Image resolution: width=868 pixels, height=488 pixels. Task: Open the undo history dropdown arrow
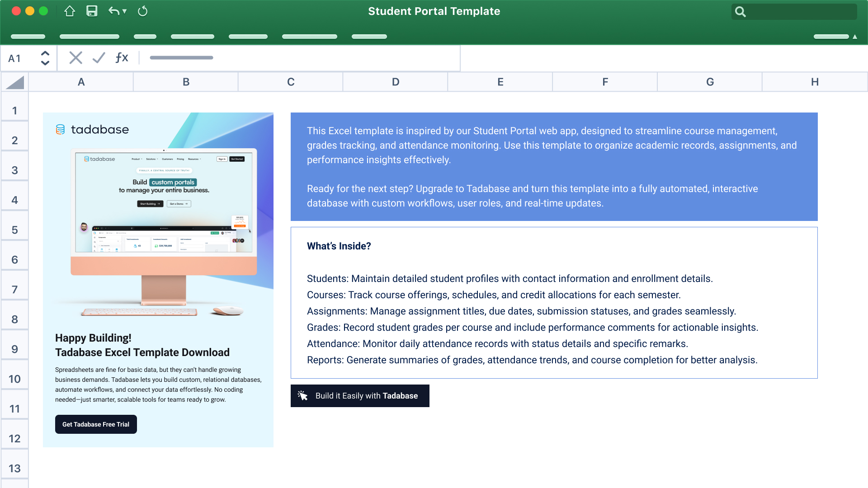click(124, 11)
